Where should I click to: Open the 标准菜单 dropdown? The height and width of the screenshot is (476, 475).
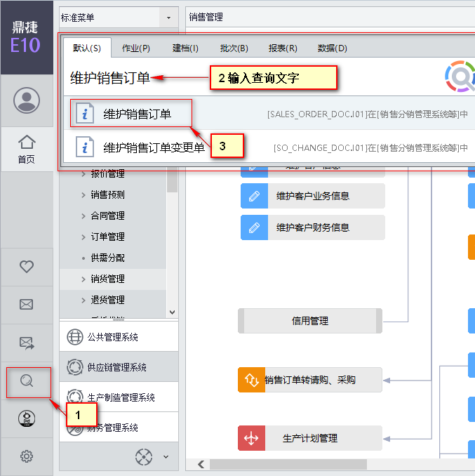(168, 16)
